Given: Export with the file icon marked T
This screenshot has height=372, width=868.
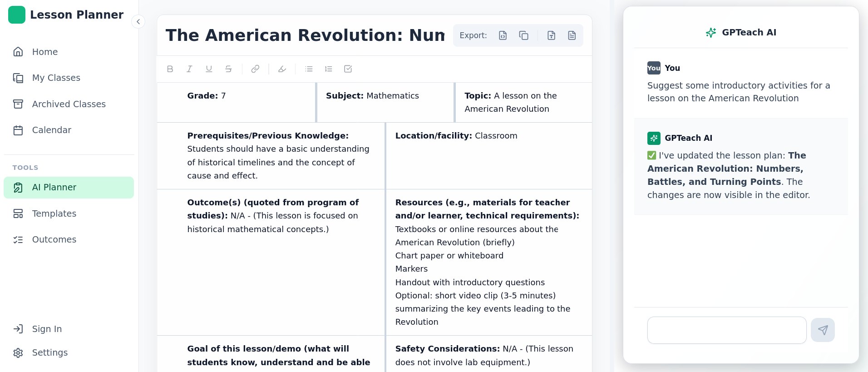Looking at the screenshot, I should (x=551, y=35).
